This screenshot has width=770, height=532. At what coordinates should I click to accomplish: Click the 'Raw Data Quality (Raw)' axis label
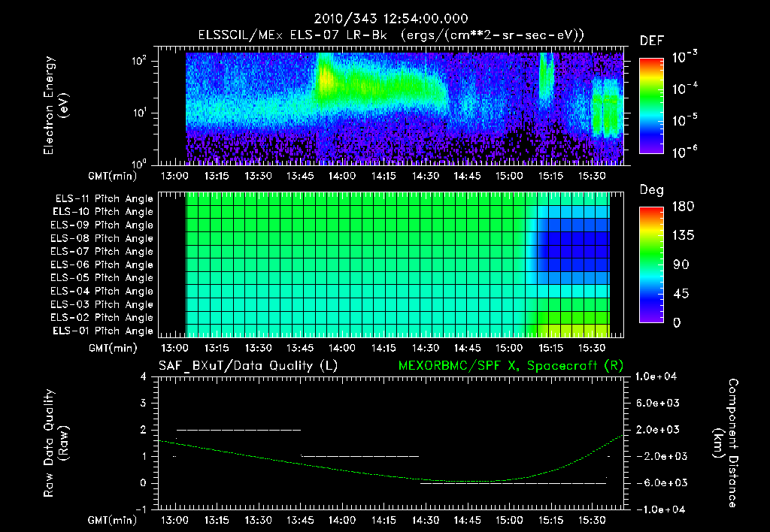click(56, 443)
